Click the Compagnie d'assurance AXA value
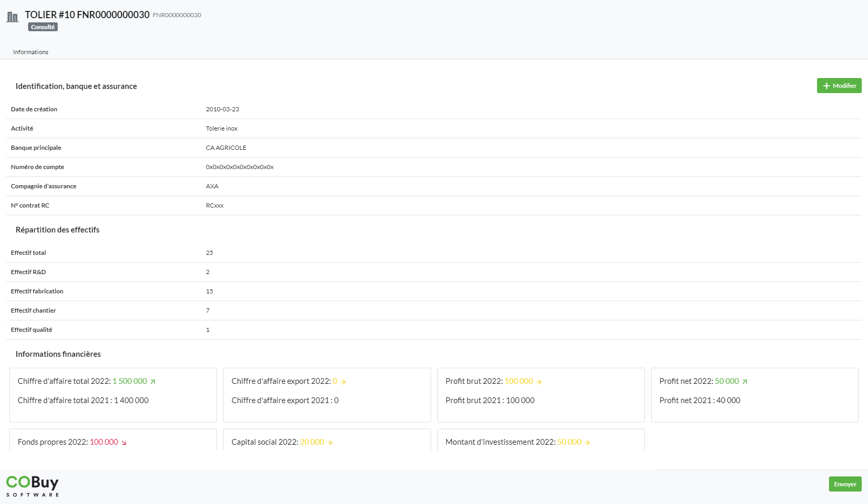The image size is (868, 504). [x=212, y=186]
